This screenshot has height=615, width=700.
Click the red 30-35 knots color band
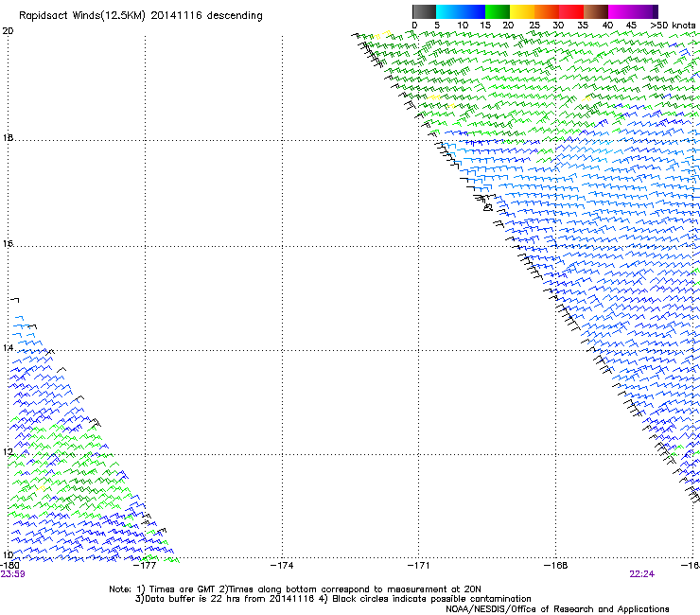click(571, 11)
